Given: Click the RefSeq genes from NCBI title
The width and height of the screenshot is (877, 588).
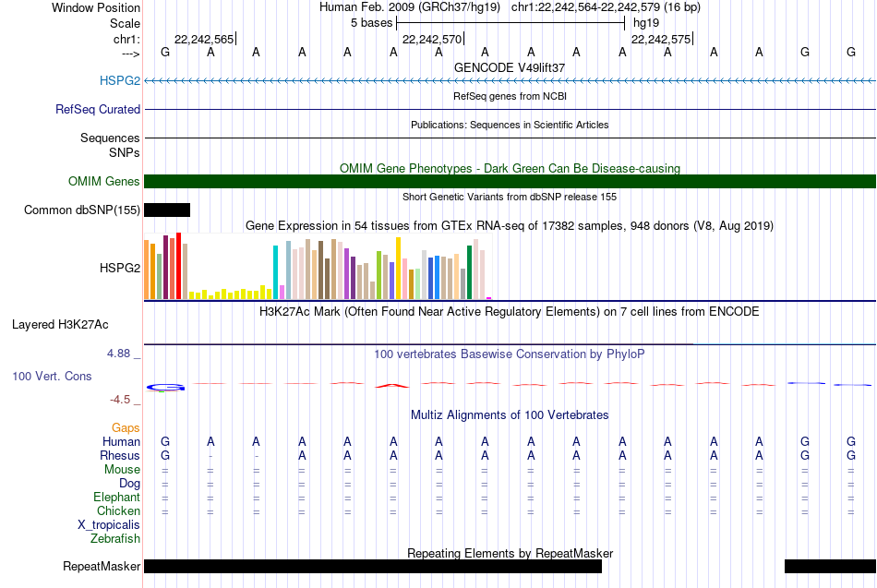Looking at the screenshot, I should [510, 96].
